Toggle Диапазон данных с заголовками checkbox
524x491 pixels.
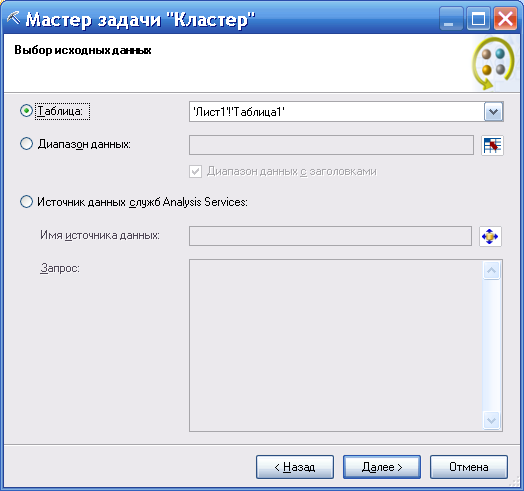[195, 171]
